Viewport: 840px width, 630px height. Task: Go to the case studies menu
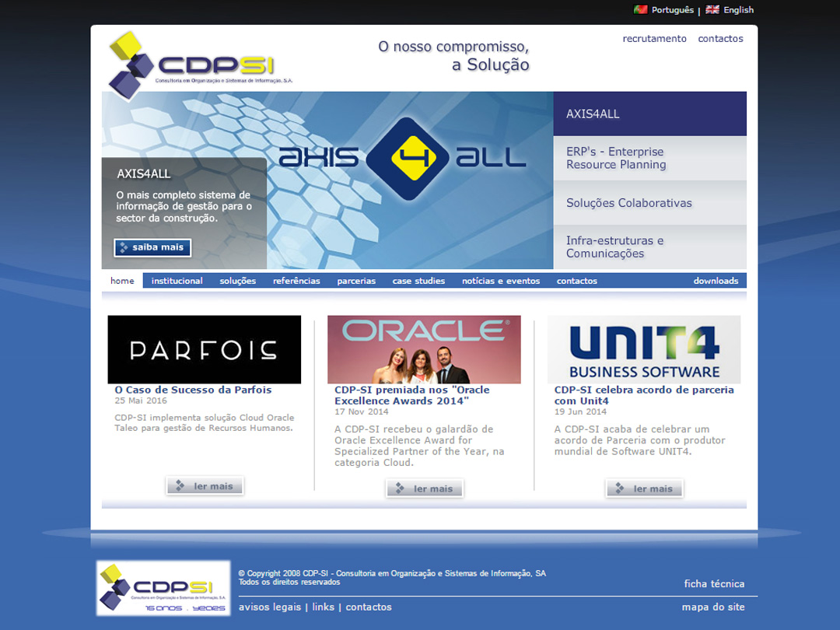point(418,281)
